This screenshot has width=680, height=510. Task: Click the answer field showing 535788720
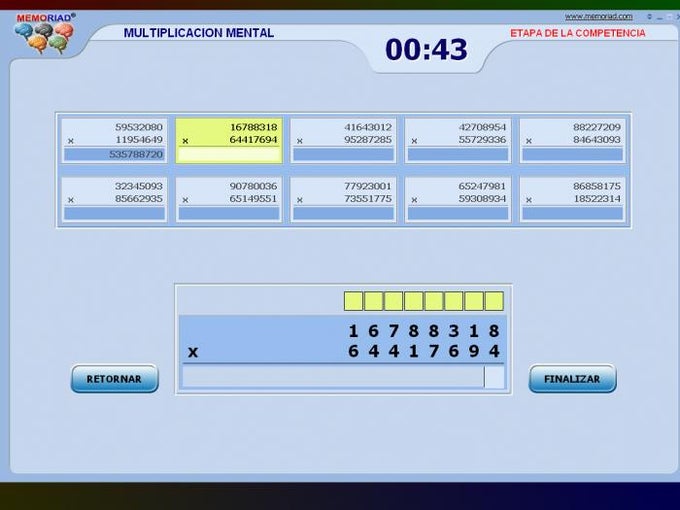point(114,154)
